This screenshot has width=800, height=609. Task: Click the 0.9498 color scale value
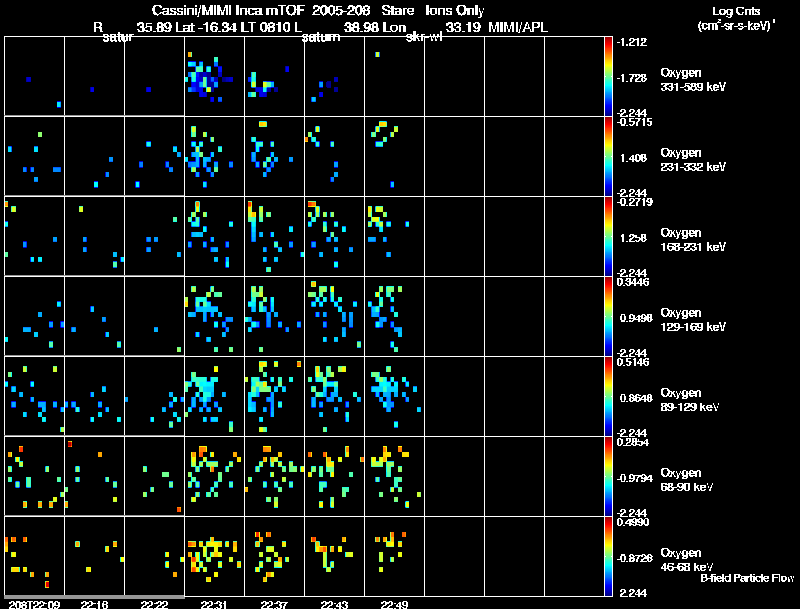(636, 318)
